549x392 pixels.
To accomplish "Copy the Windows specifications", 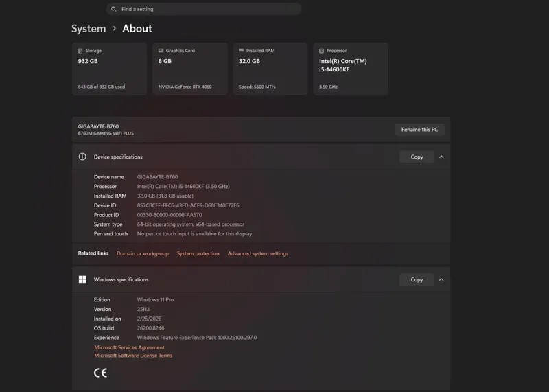I will [x=417, y=279].
